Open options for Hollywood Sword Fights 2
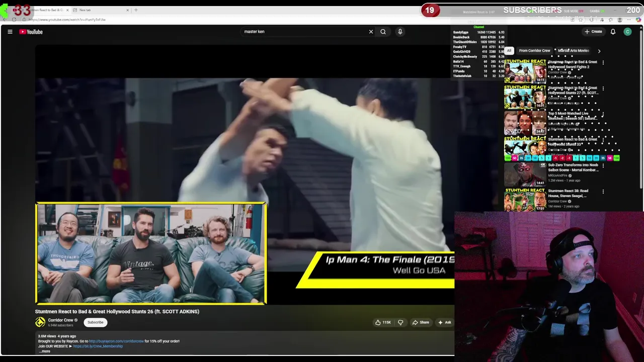Screen dimensions: 644x362 tap(603, 63)
